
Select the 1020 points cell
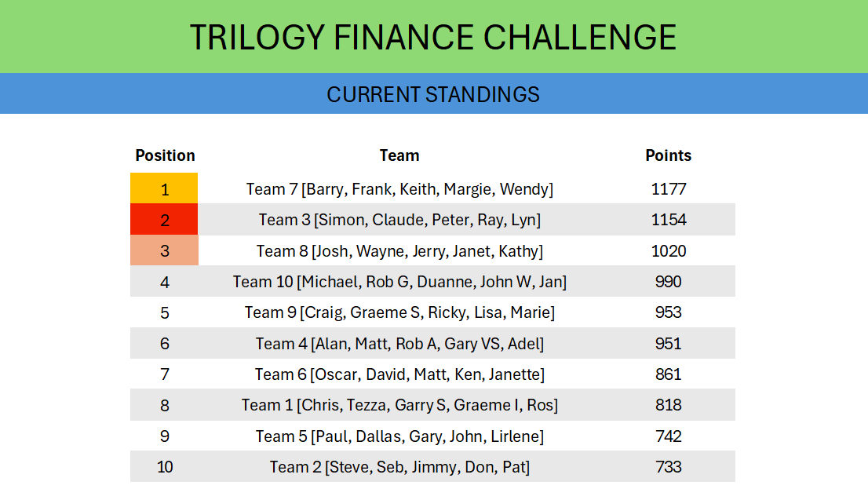point(668,251)
